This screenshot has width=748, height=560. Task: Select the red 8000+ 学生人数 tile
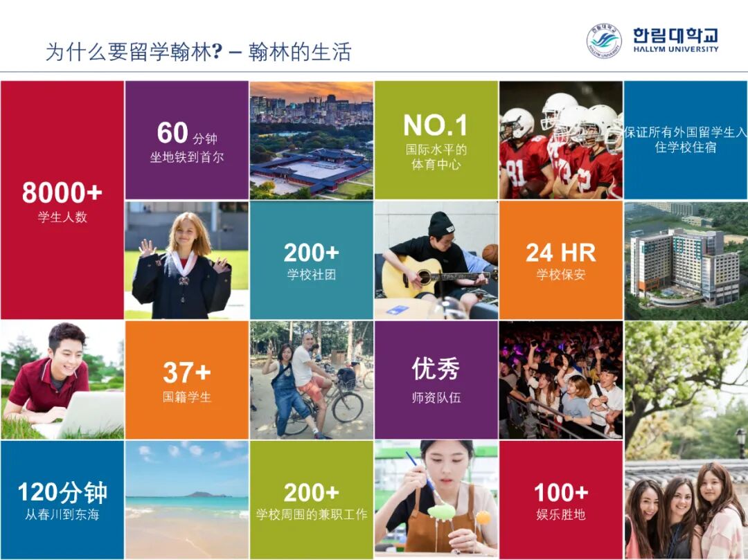coord(62,200)
